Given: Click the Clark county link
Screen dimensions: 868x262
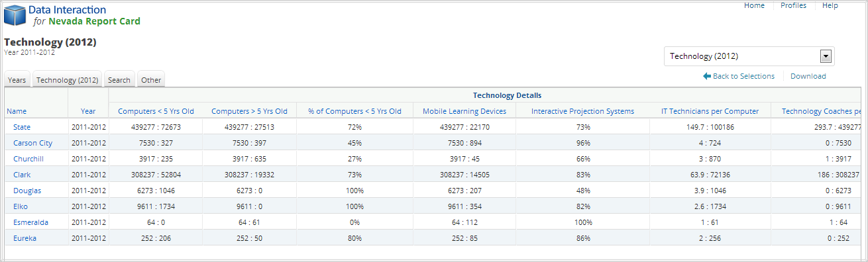Looking at the screenshot, I should 22,175.
